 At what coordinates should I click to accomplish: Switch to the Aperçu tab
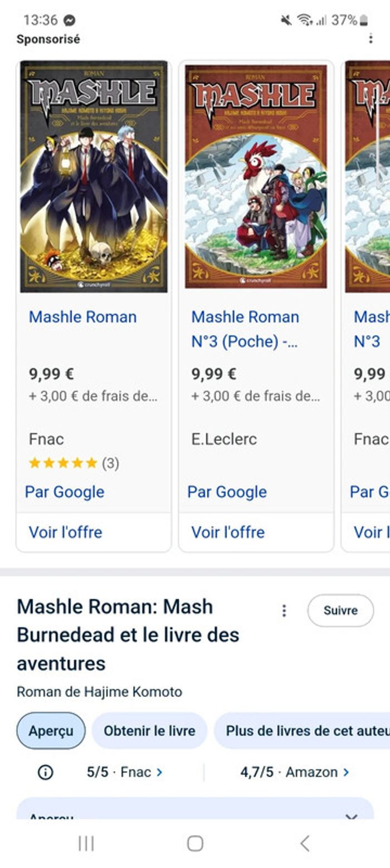50,730
